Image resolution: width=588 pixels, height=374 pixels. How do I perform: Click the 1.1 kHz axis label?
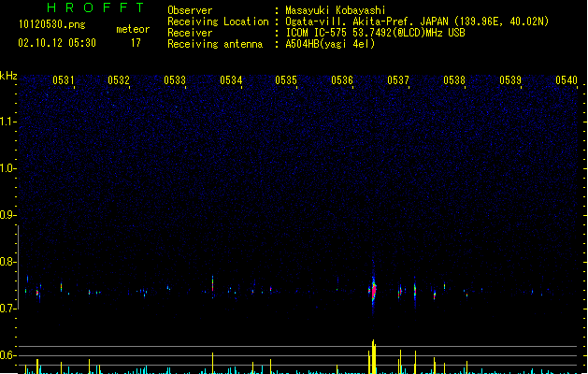(x=7, y=122)
